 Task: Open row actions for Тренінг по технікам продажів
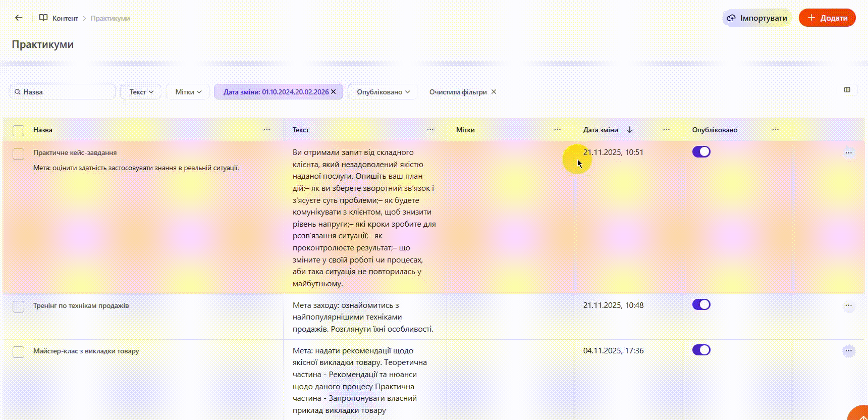pos(848,305)
